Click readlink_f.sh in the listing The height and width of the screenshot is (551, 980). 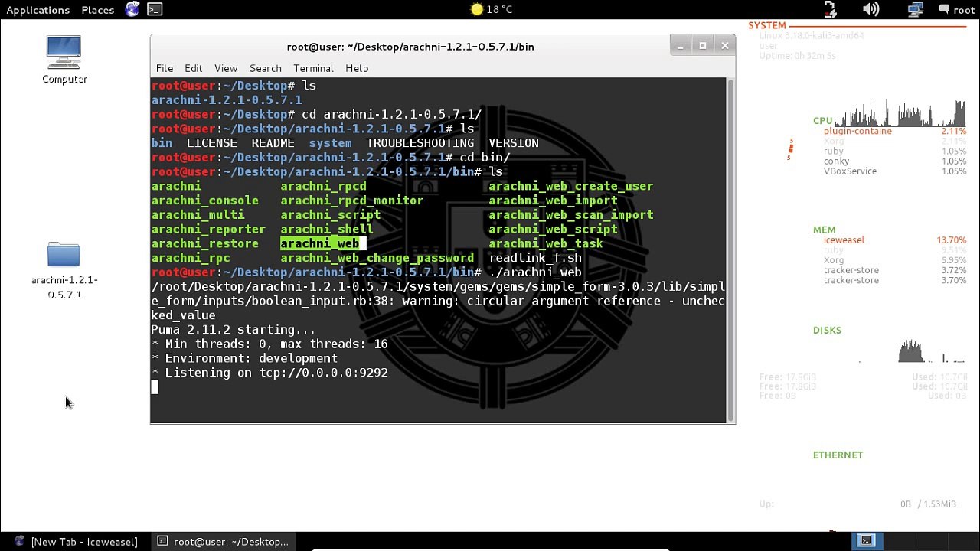[x=536, y=258]
